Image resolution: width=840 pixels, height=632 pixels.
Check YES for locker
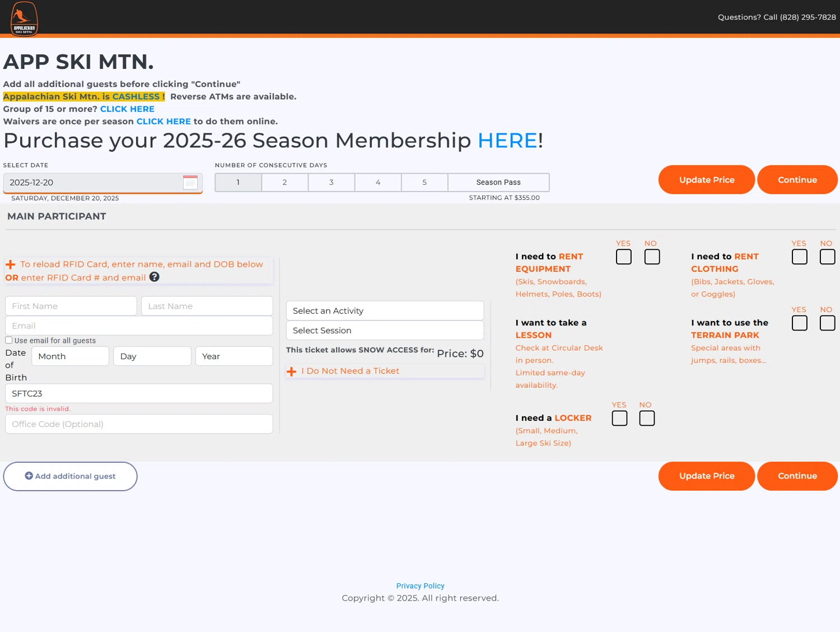[619, 418]
